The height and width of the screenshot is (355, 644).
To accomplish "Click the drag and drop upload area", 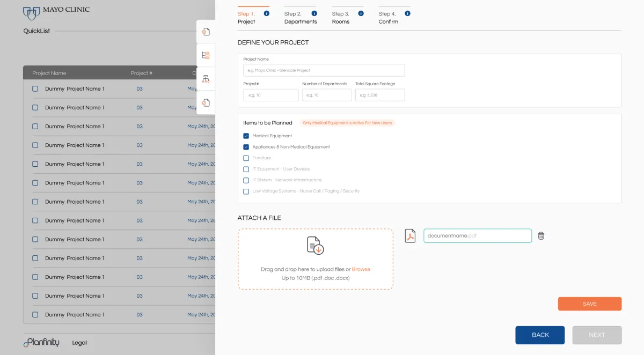I will pos(316,259).
